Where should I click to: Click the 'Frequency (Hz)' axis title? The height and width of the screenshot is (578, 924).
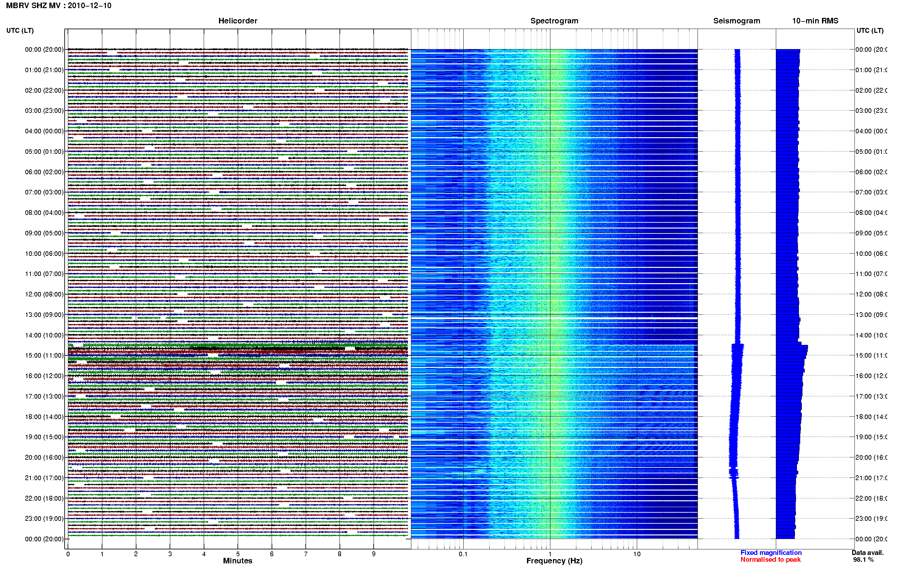554,561
